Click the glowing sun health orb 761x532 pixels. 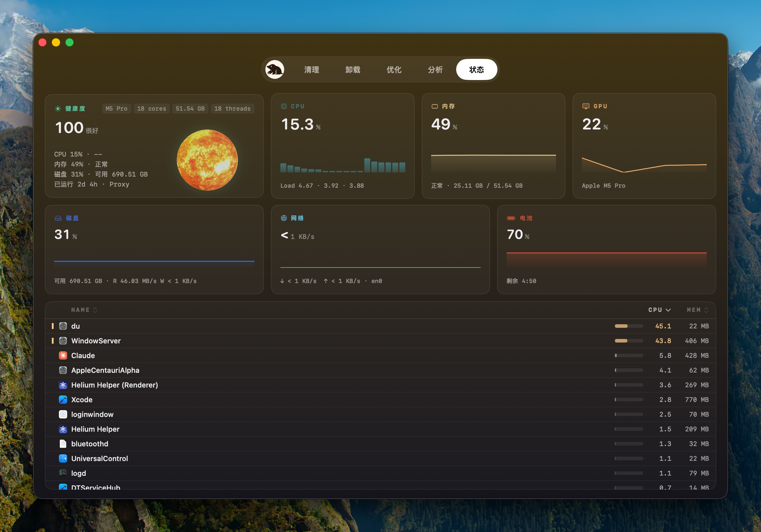pyautogui.click(x=207, y=160)
